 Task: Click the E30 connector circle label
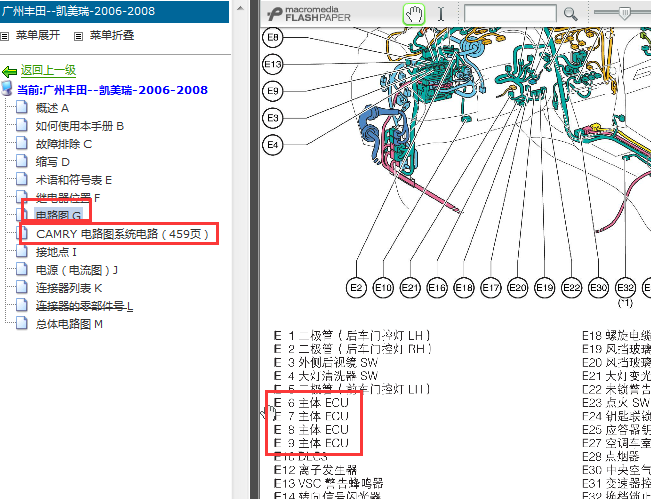pyautogui.click(x=599, y=288)
